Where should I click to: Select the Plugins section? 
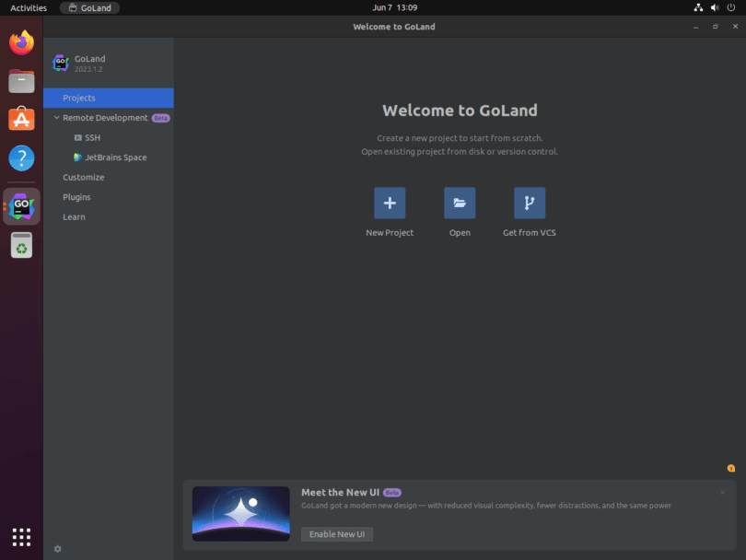[x=76, y=196]
